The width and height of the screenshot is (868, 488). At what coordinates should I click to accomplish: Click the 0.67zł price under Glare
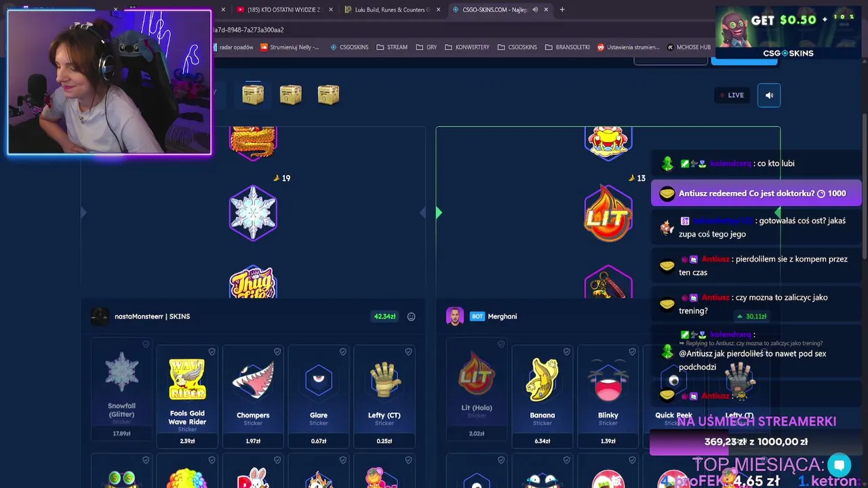(x=319, y=441)
